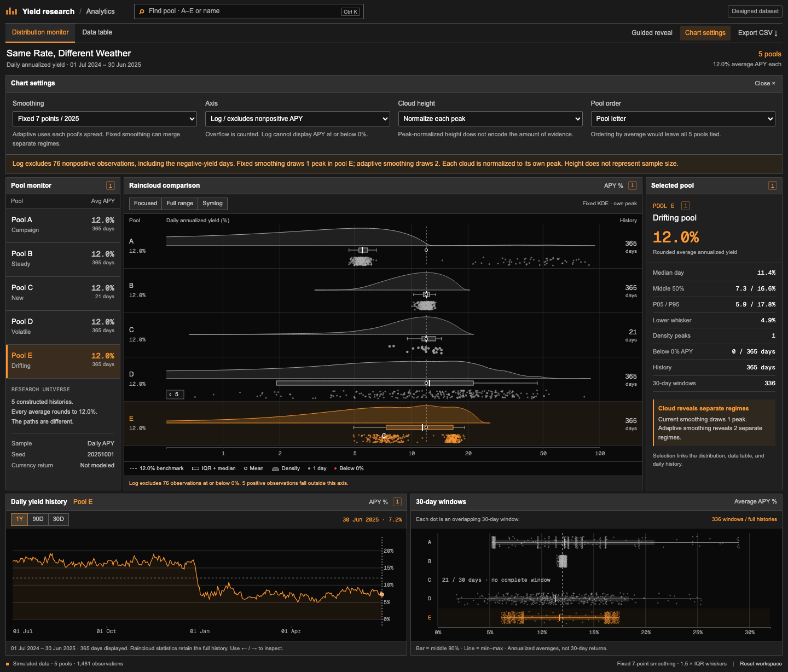Reset workspace from the status bar

click(x=761, y=664)
